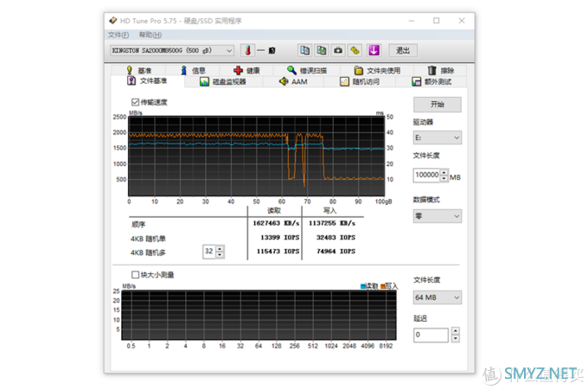Decrease the 4KB random queue depth 32

click(220, 254)
